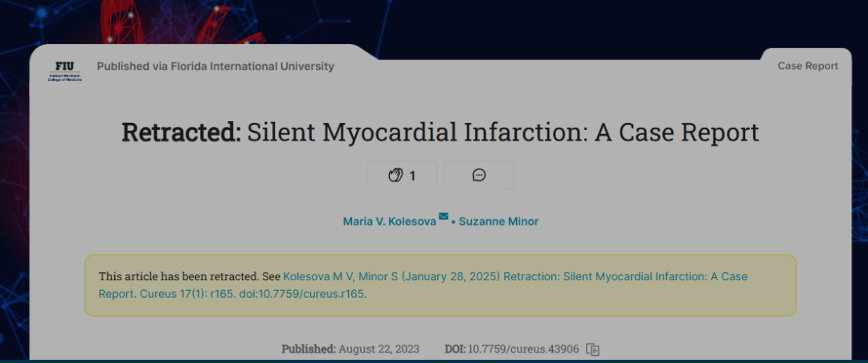Viewport: 868px width, 363px height.
Task: Click the clapping hands applause icon
Action: tap(395, 175)
